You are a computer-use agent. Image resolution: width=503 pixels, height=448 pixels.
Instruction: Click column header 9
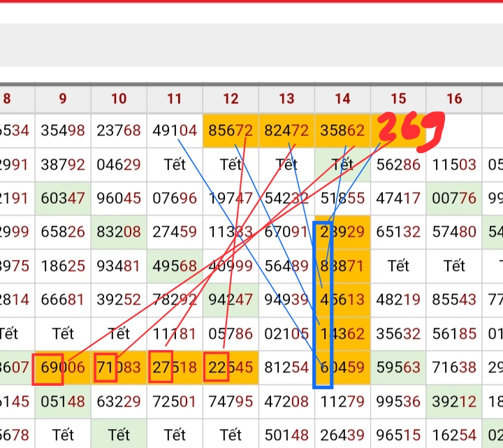(x=63, y=99)
